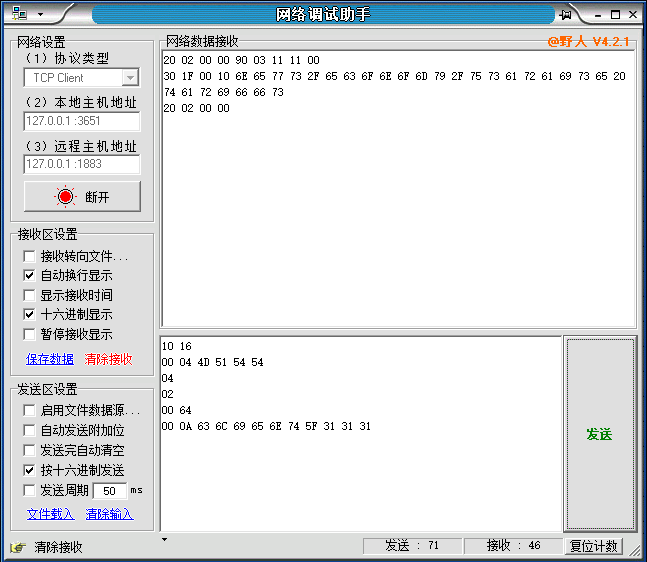The image size is (647, 562).
Task: Toggle 十六进制显示 checkbox
Action: pos(29,314)
